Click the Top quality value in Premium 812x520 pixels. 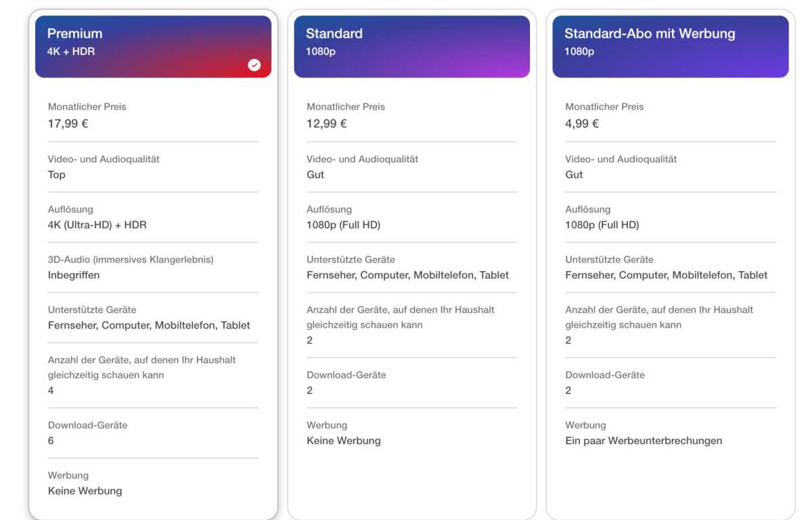[57, 175]
